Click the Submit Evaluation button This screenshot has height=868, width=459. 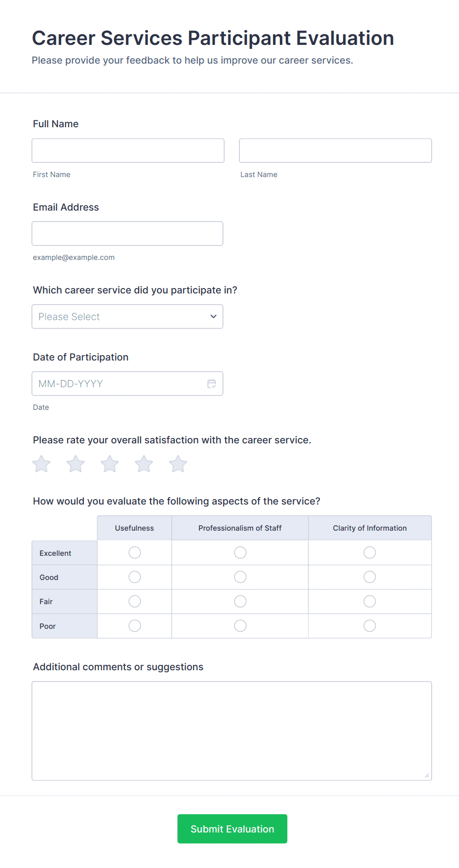[x=232, y=829]
